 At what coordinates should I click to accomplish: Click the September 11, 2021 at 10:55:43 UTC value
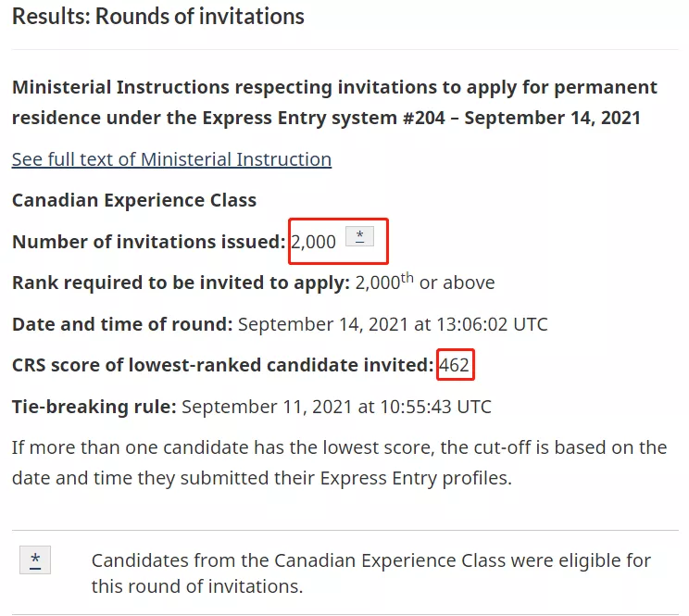pyautogui.click(x=336, y=406)
